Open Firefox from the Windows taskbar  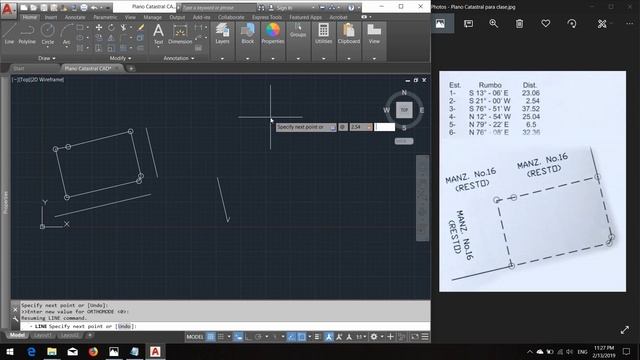tap(93, 351)
